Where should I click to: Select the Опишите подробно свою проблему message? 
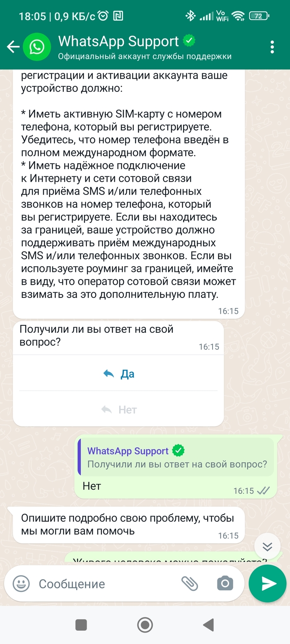128,524
